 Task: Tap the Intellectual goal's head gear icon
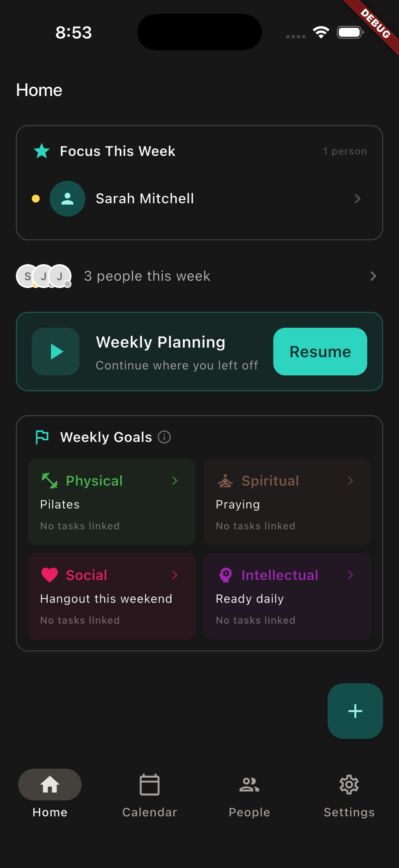[226, 575]
